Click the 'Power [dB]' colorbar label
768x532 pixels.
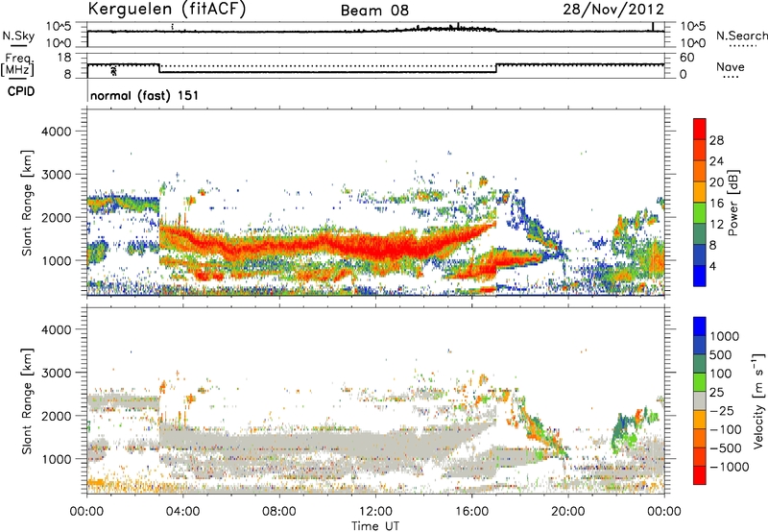coord(732,203)
